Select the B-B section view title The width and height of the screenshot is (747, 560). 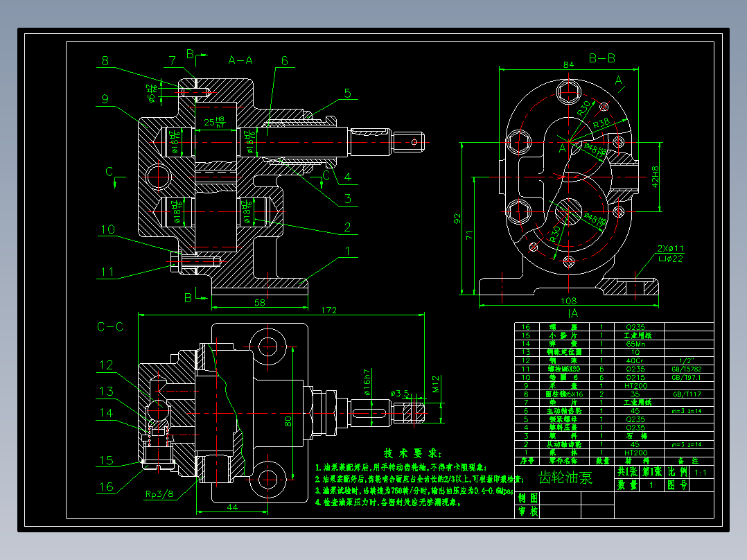coord(601,58)
